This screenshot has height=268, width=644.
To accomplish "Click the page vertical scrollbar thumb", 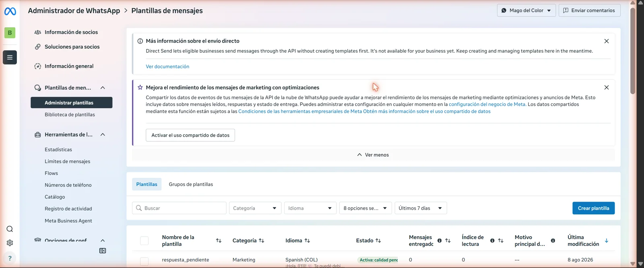I will [x=633, y=50].
